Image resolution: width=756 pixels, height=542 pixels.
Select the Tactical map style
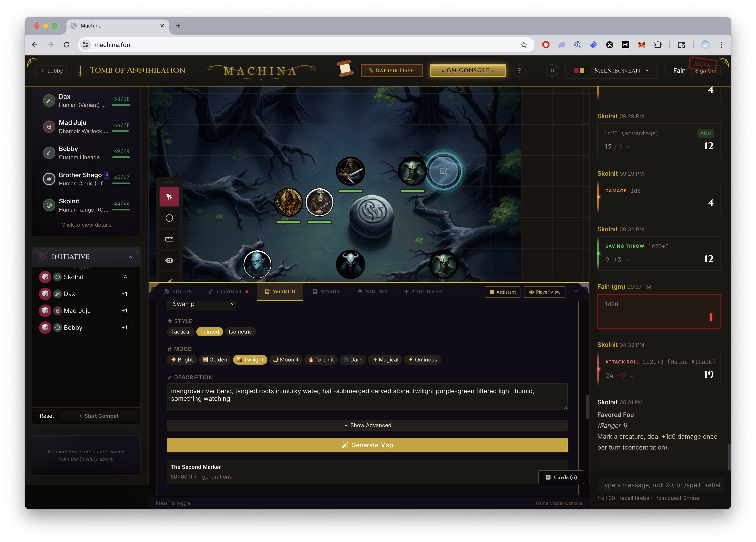click(180, 332)
